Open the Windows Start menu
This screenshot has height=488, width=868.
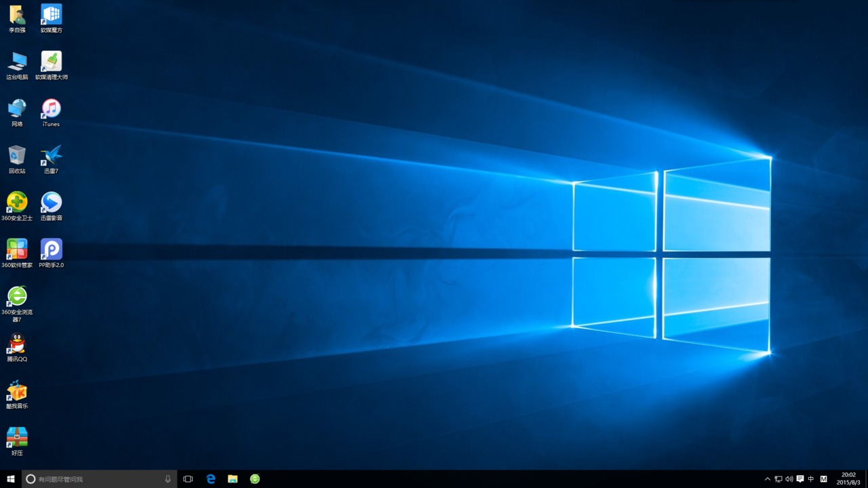(x=11, y=479)
